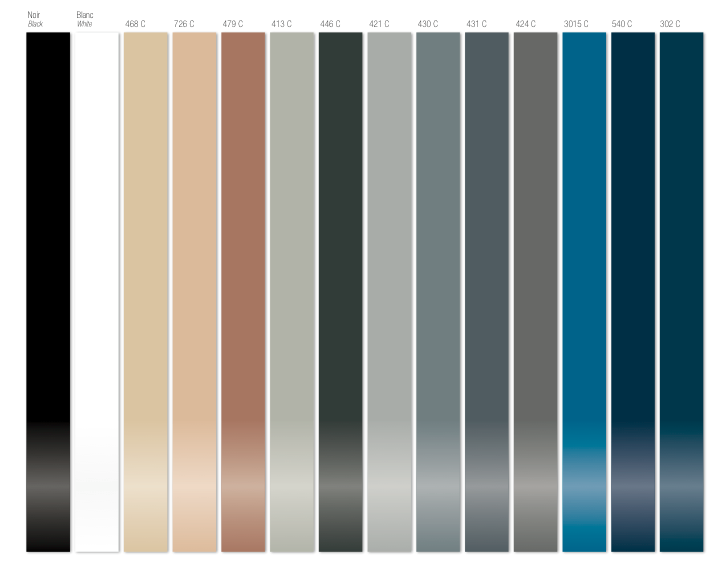The width and height of the screenshot is (723, 568).
Task: Click the "302 C" code label
Action: coord(670,23)
